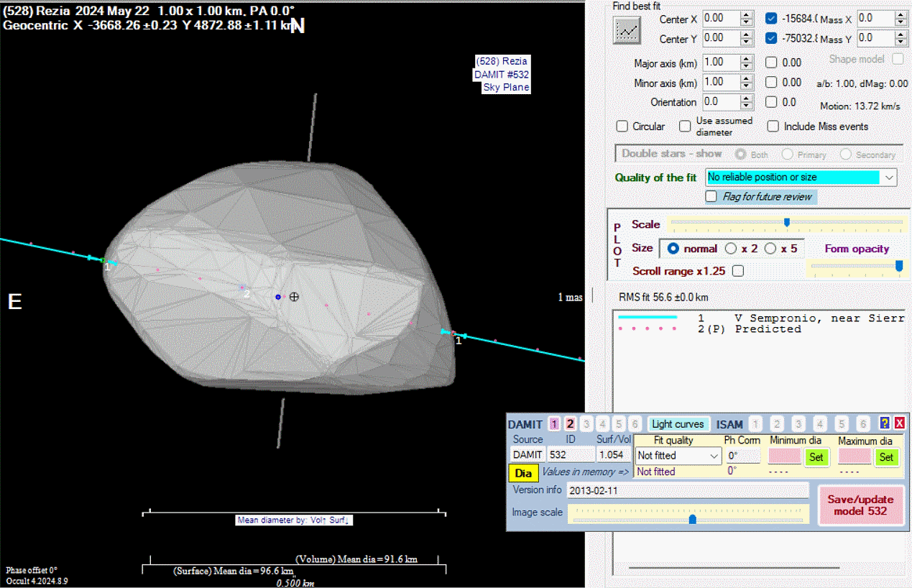
Task: Click the Find best fit graph icon
Action: [627, 30]
